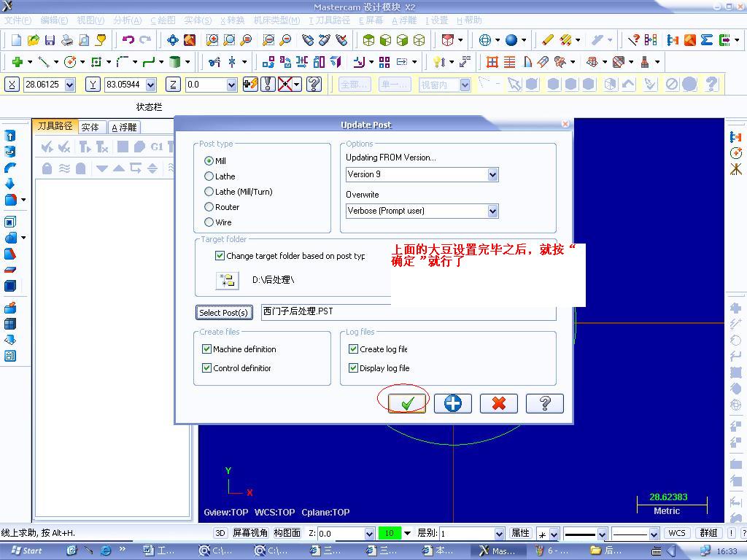Toggle the Display log file checkbox
Viewport: 747px width, 560px height.
point(354,368)
